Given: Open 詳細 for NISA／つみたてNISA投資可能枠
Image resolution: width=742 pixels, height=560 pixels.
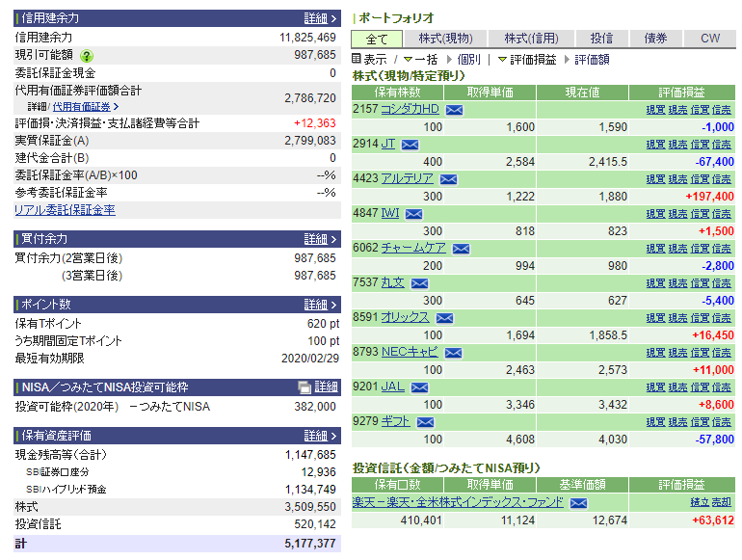Looking at the screenshot, I should point(326,387).
